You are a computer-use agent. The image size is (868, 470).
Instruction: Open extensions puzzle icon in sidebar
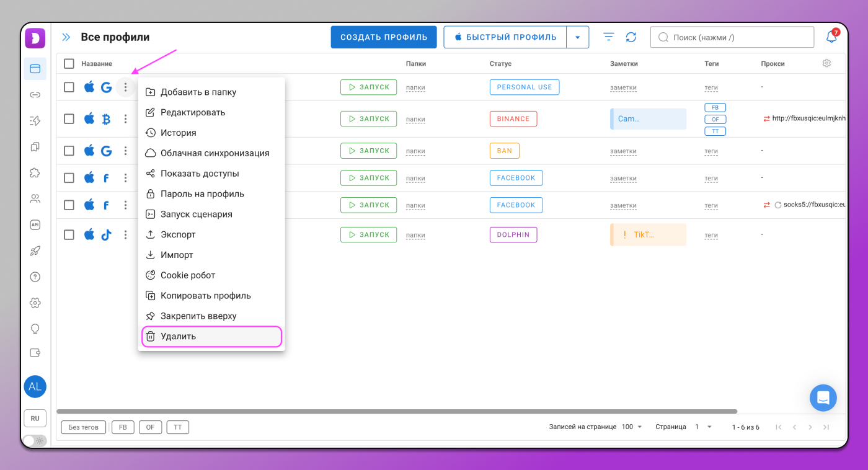tap(35, 173)
